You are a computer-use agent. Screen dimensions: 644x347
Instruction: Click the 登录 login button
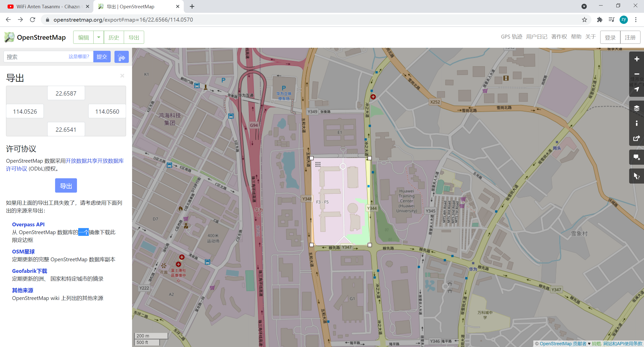(610, 37)
